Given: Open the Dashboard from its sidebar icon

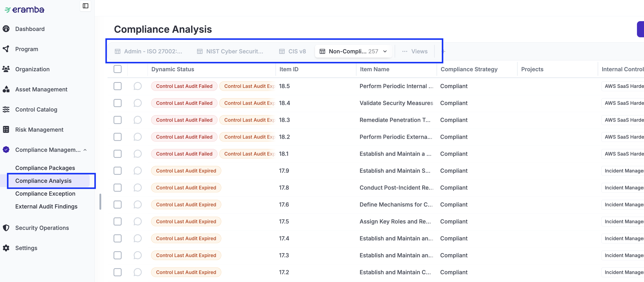Looking at the screenshot, I should click(6, 29).
